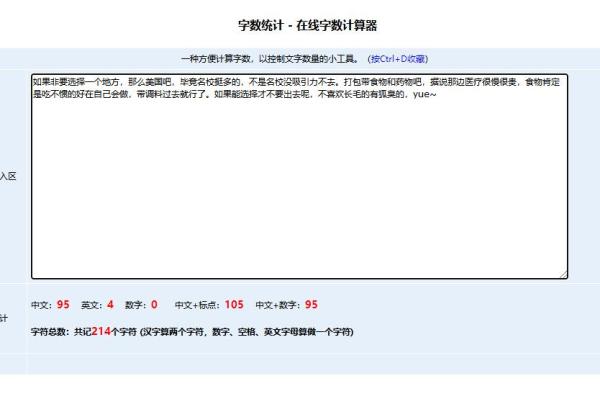Click the description "一种方便计算字数" text

pyautogui.click(x=270, y=59)
